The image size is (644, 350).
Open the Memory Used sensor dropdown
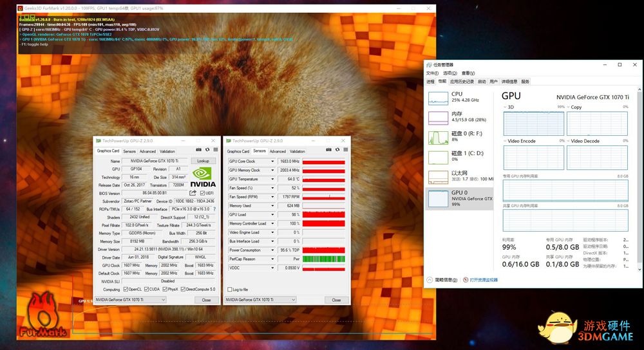[x=272, y=206]
